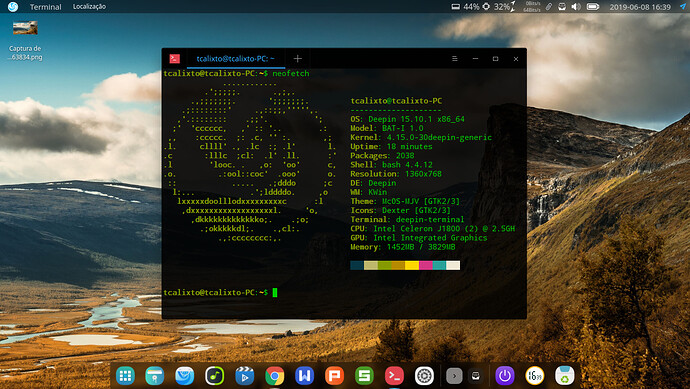Click the power button in the dock
This screenshot has width=690, height=389.
[x=505, y=376]
